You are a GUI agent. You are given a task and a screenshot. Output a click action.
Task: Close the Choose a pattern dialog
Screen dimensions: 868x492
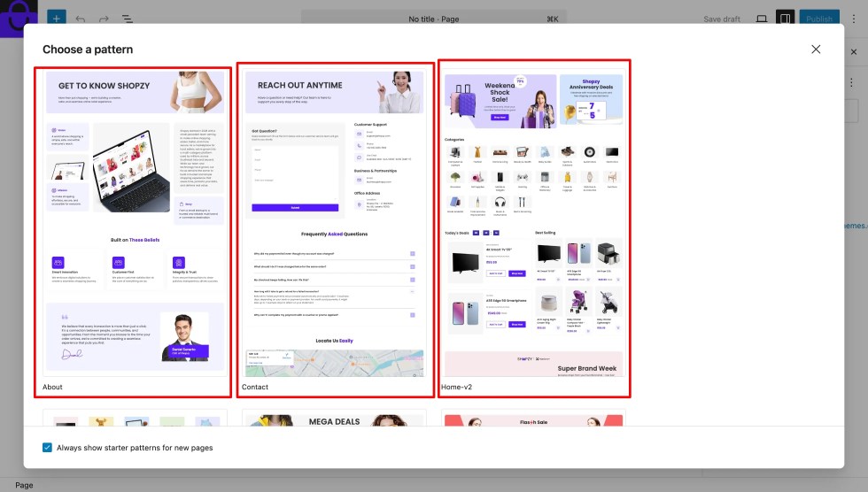pyautogui.click(x=816, y=50)
